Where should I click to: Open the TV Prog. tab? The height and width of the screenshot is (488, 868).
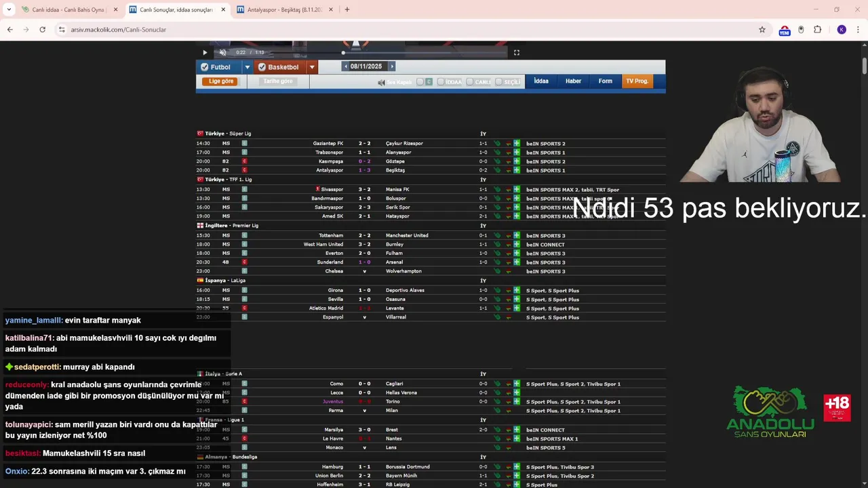(x=637, y=81)
